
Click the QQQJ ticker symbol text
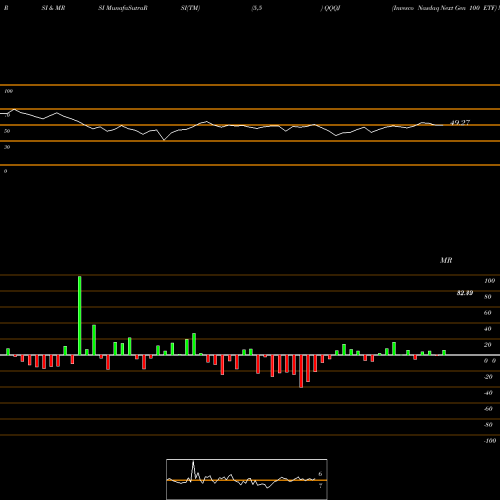(x=331, y=8)
